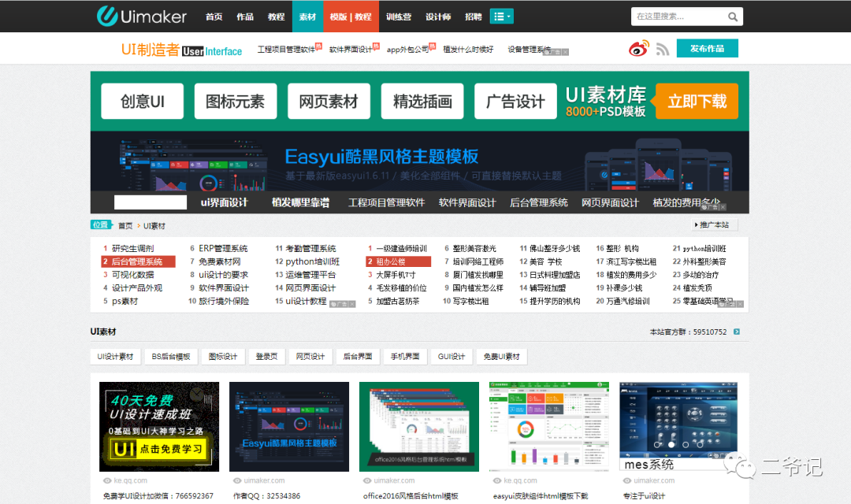The height and width of the screenshot is (504, 851).
Task: Close the ad next to 设备管理系统
Action: coord(566,52)
